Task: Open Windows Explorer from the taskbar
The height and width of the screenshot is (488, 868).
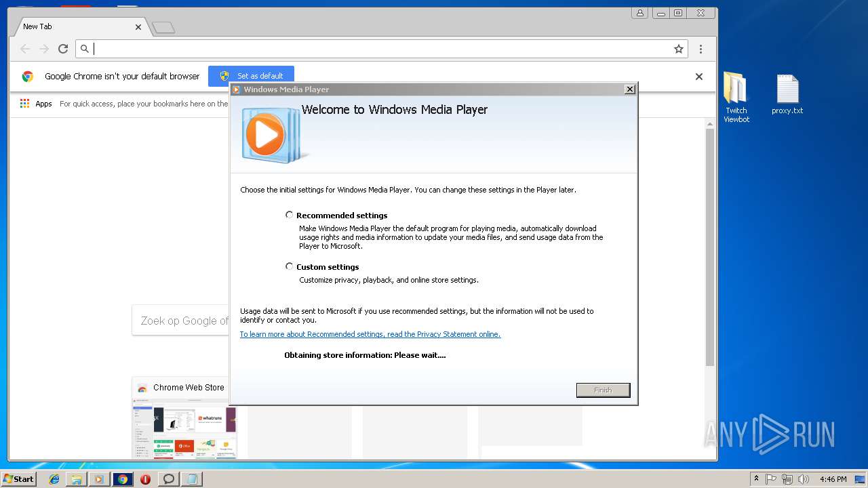Action: tap(77, 479)
